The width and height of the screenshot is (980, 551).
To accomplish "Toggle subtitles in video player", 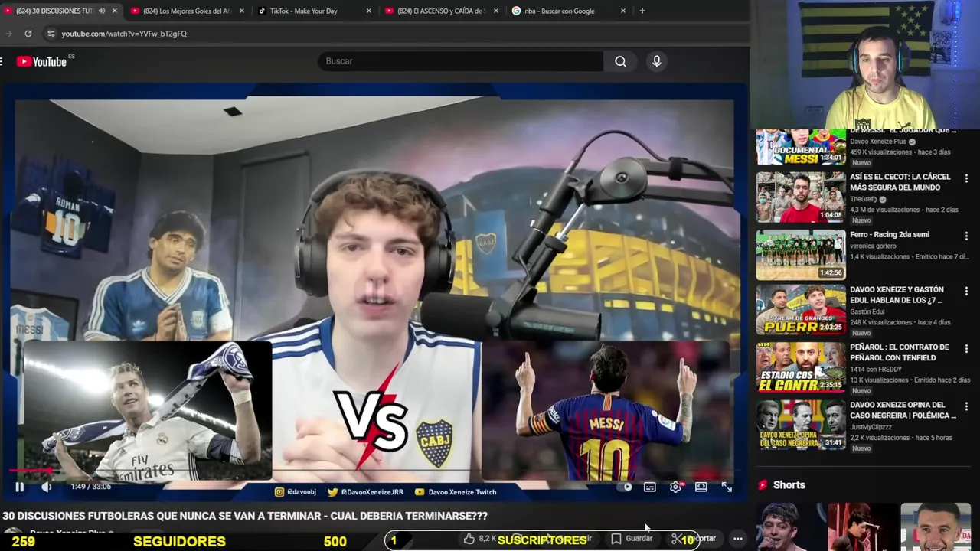I will 650,487.
